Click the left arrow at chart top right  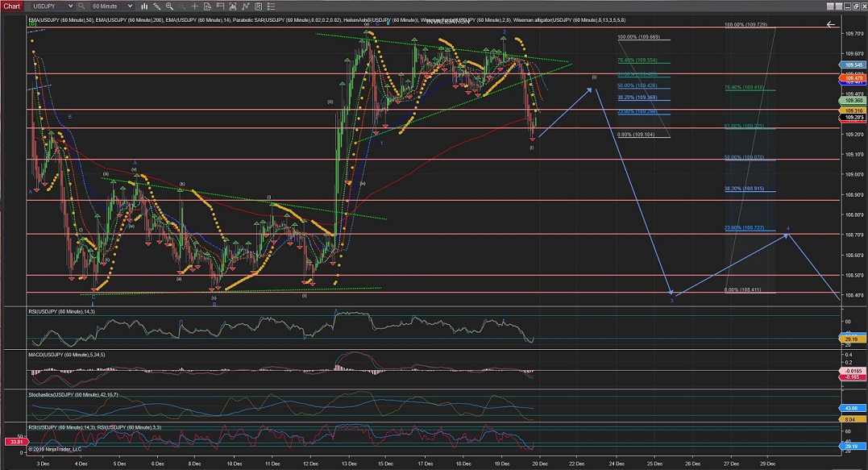coord(831,24)
